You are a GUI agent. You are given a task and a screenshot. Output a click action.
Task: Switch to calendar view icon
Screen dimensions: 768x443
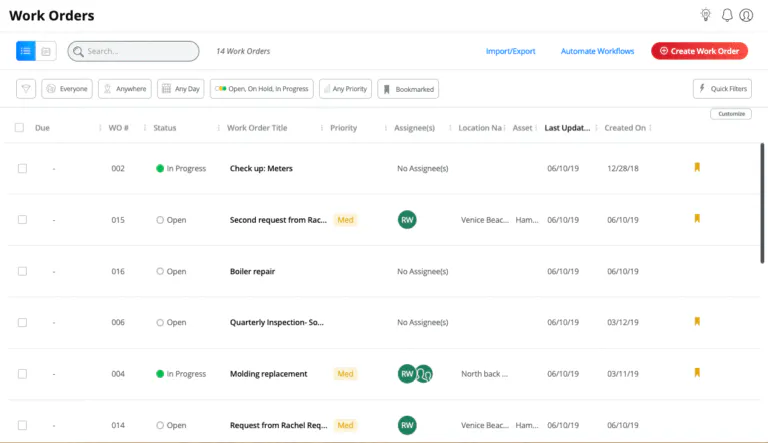point(46,51)
